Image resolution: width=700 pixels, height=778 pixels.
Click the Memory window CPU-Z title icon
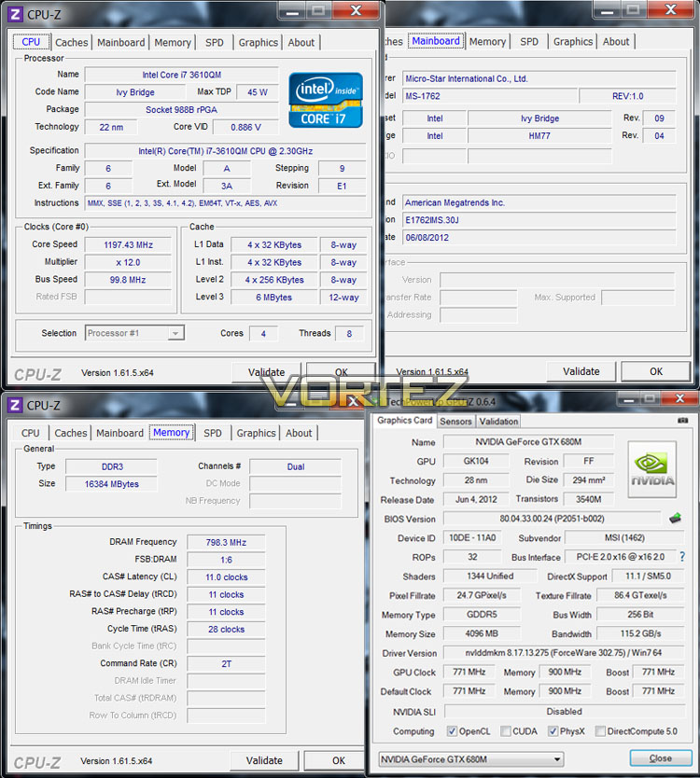coord(15,405)
